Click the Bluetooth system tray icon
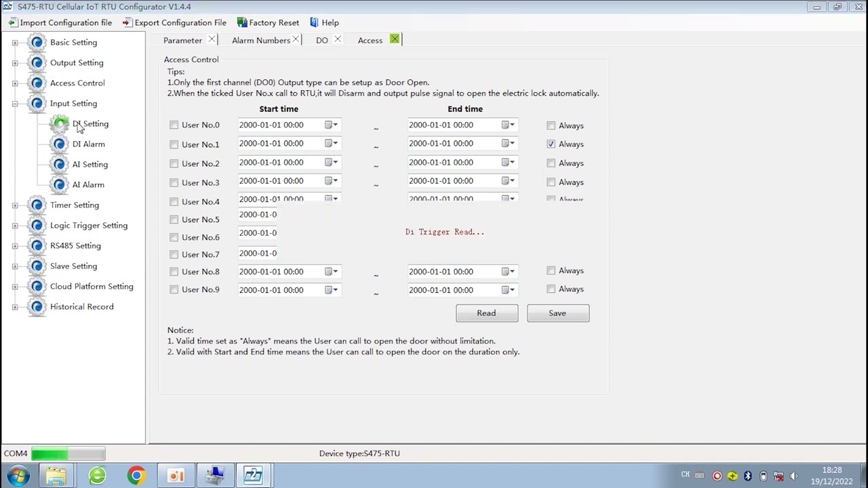 pyautogui.click(x=748, y=476)
